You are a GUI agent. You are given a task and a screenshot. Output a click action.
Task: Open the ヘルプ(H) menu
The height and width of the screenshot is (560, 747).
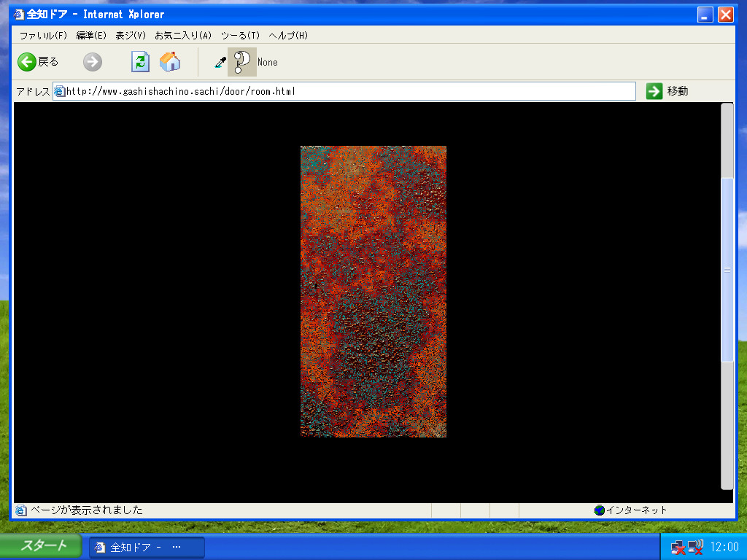tap(290, 34)
